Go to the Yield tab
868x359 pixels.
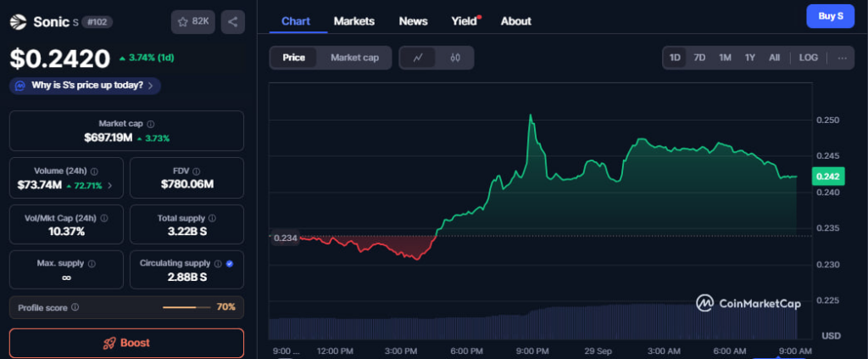[465, 21]
